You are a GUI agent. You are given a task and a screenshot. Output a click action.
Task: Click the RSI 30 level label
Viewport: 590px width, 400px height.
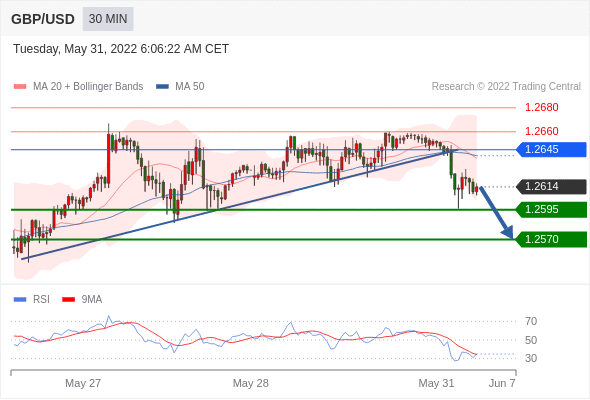(x=531, y=358)
